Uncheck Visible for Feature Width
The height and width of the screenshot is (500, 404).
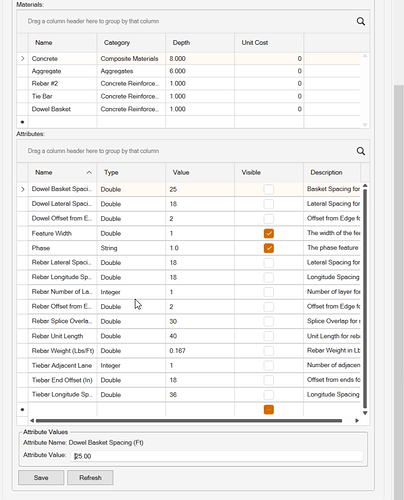[x=269, y=233]
